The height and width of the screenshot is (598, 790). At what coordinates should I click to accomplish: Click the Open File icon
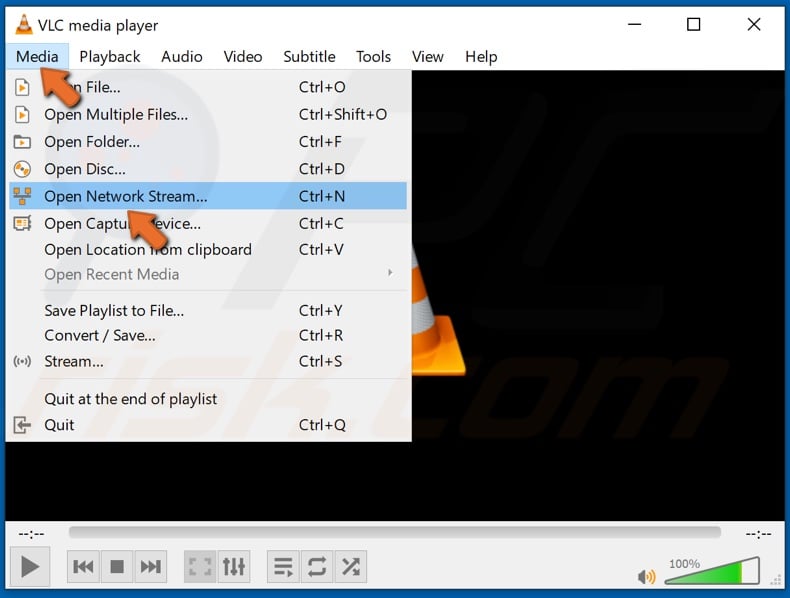[x=22, y=87]
